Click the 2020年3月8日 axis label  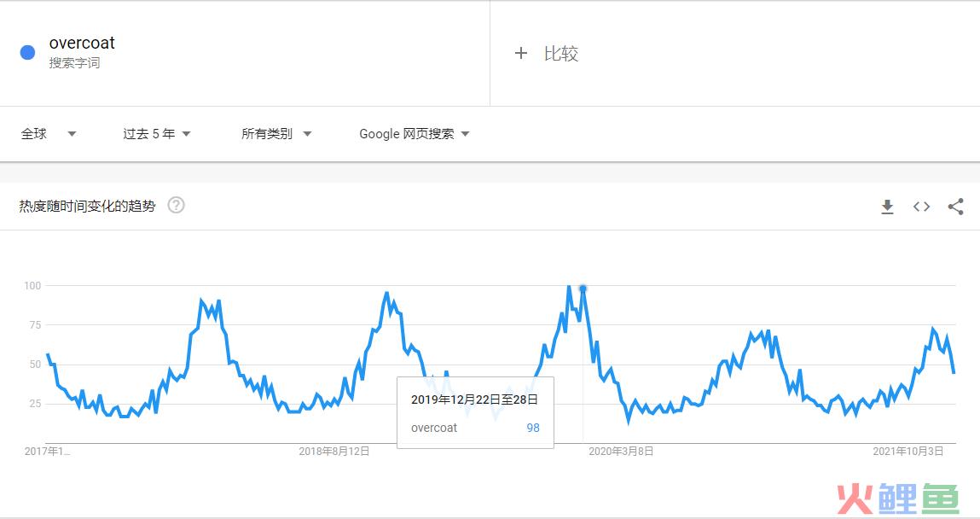(621, 451)
